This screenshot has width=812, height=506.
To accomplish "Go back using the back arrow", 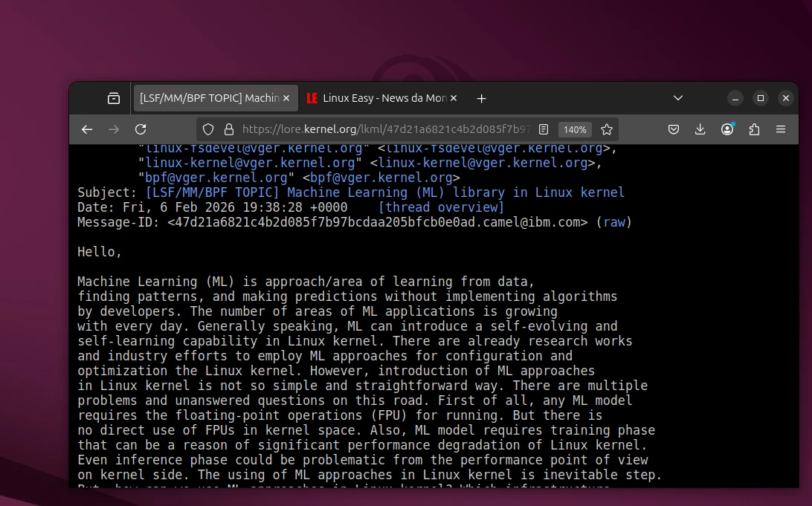I will (87, 129).
